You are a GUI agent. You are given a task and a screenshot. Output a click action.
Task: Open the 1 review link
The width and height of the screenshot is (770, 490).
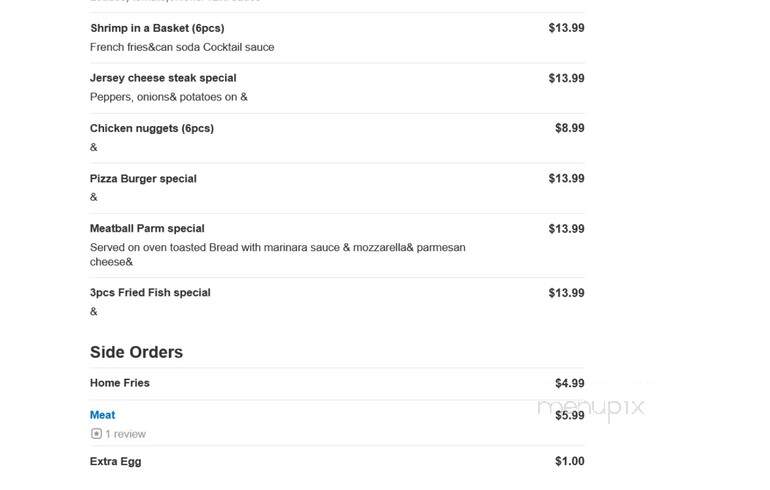(x=125, y=434)
